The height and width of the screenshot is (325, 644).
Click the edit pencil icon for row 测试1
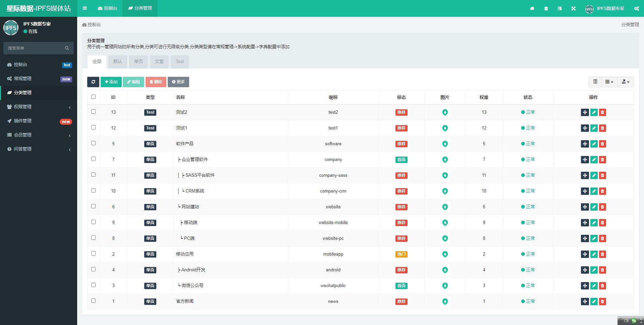(594, 128)
